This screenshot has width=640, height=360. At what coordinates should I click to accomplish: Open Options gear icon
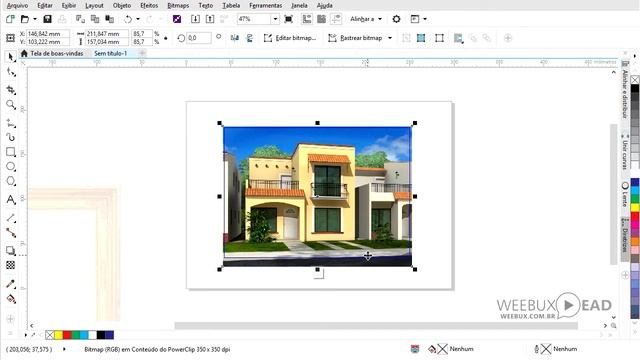(396, 19)
